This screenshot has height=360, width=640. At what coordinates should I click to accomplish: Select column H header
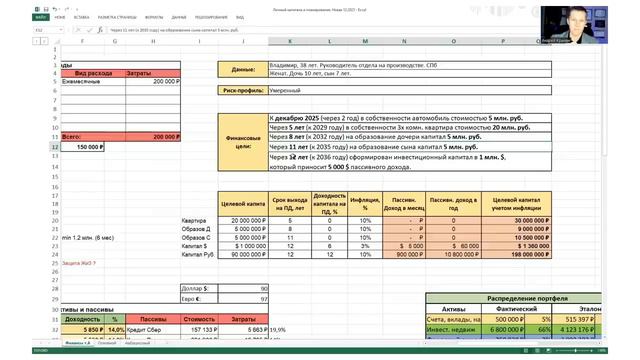coord(153,41)
